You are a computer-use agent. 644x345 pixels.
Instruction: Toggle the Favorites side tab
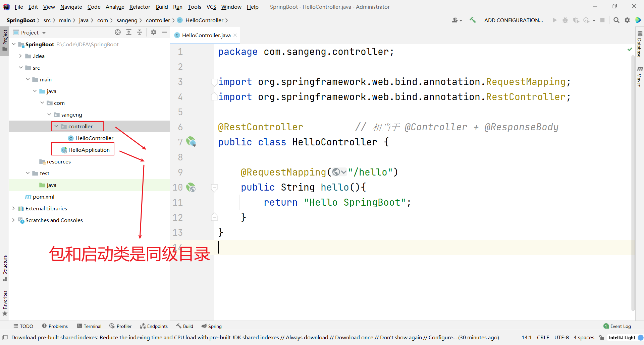pyautogui.click(x=5, y=303)
